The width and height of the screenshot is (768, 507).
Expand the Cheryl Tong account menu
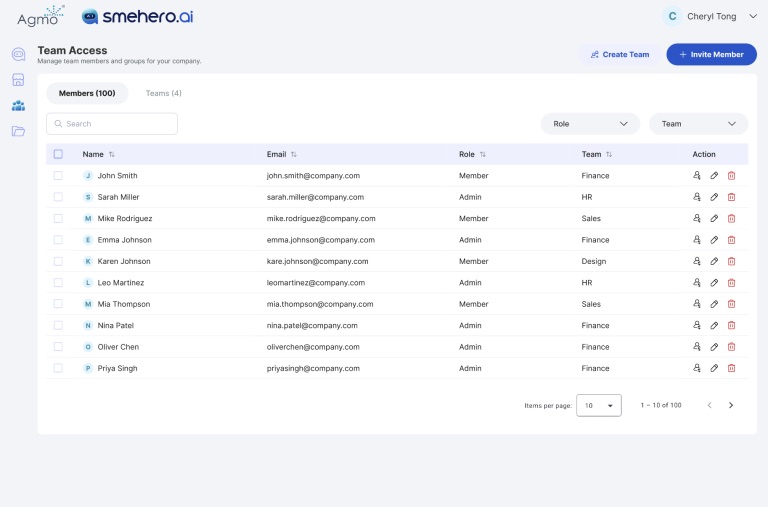pos(753,16)
